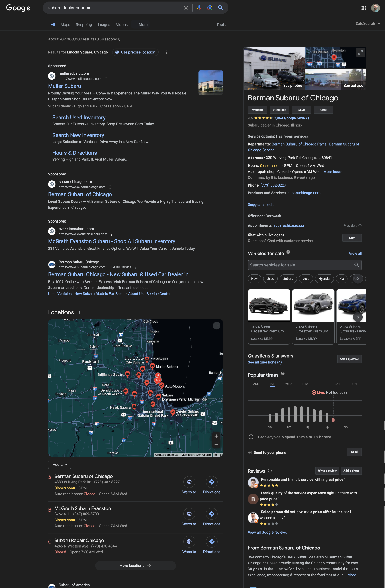Open 2024 Subaru Crosstrek Premium $28,446 card
Viewport: 385px width, 588px height.
pos(269,317)
